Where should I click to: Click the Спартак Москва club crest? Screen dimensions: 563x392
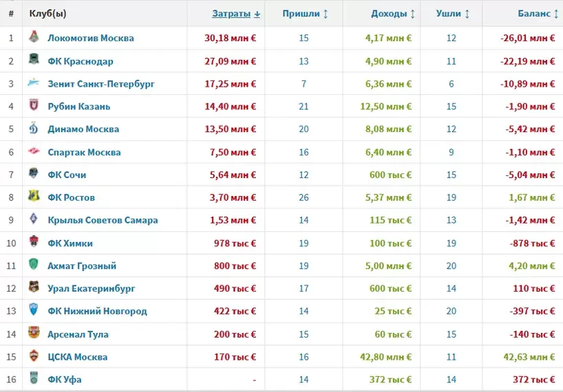tap(34, 151)
